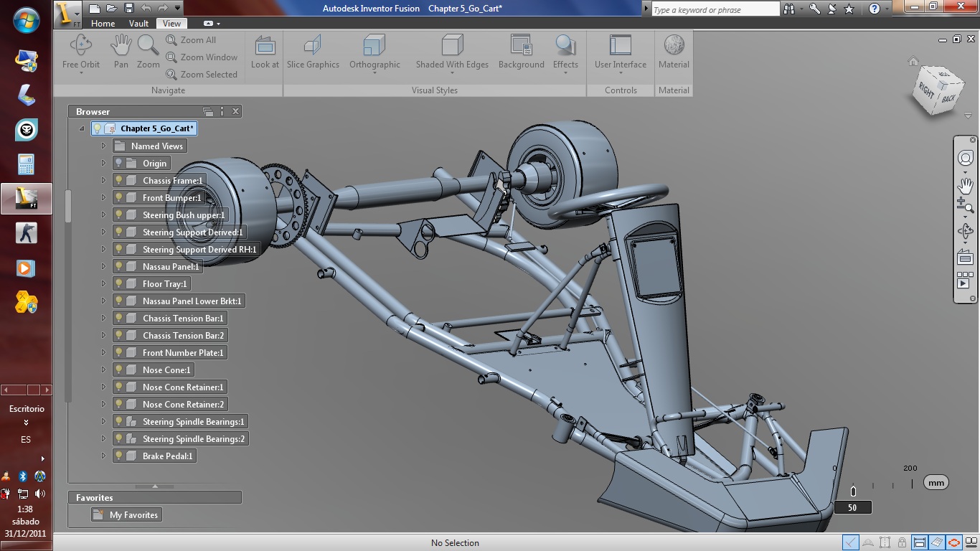
Task: Expand the Named Views tree node
Action: (104, 146)
